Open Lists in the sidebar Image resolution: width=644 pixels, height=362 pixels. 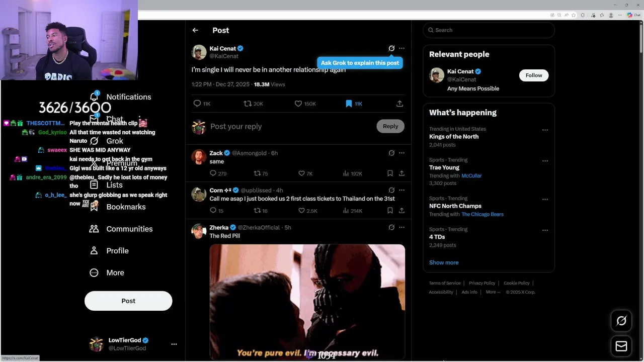coord(106,185)
